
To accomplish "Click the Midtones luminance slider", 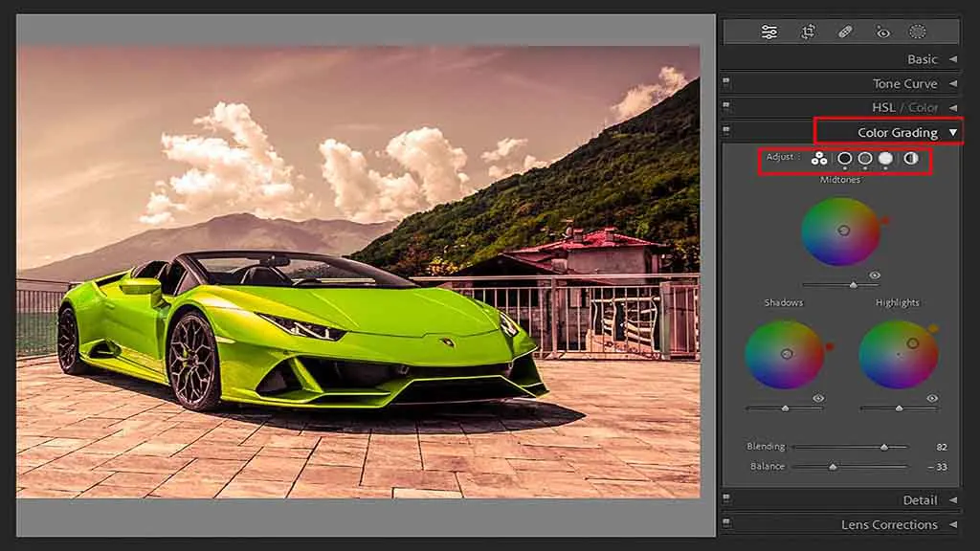I will coord(840,285).
